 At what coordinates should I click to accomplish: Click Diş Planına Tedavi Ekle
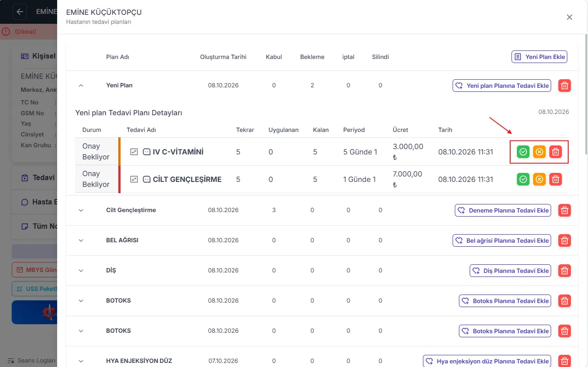510,271
